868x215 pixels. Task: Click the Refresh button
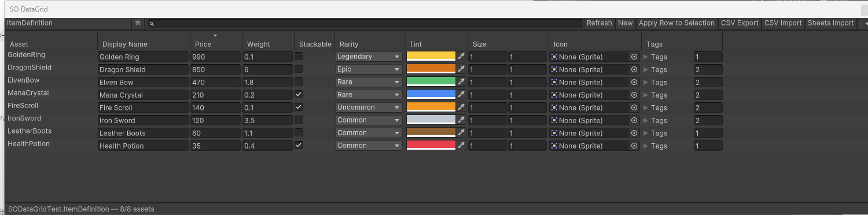(x=599, y=23)
